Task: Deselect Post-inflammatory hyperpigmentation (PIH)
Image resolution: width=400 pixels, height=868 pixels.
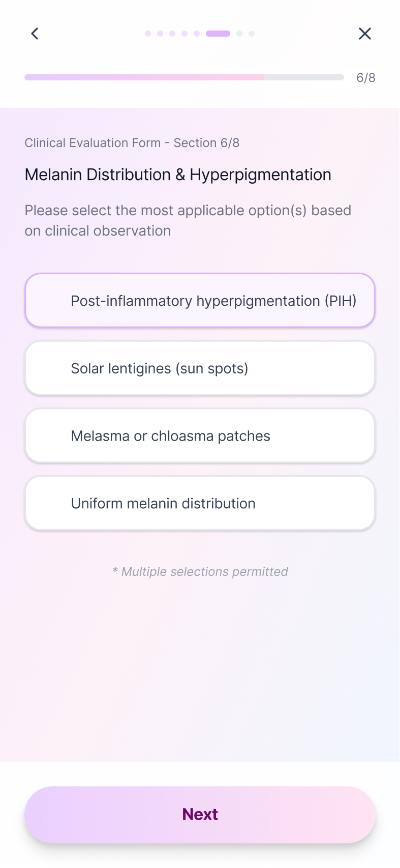Action: (200, 300)
